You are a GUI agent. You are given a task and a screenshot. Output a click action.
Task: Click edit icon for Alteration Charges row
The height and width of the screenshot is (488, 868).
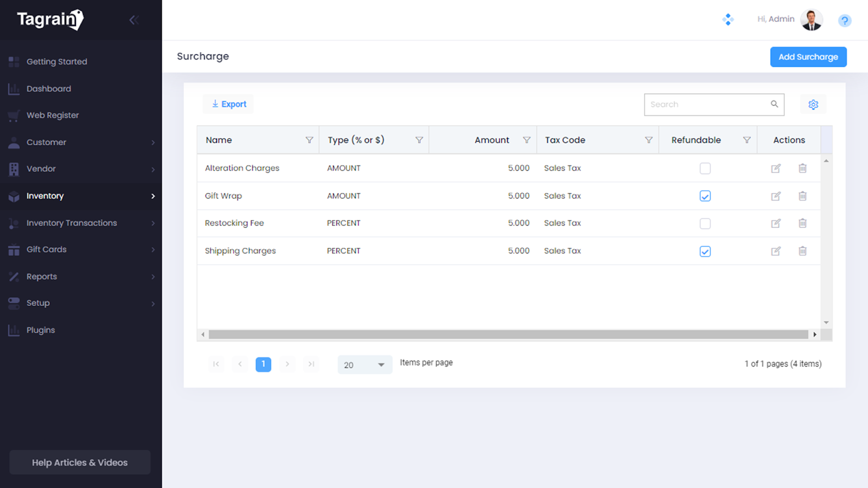click(776, 169)
